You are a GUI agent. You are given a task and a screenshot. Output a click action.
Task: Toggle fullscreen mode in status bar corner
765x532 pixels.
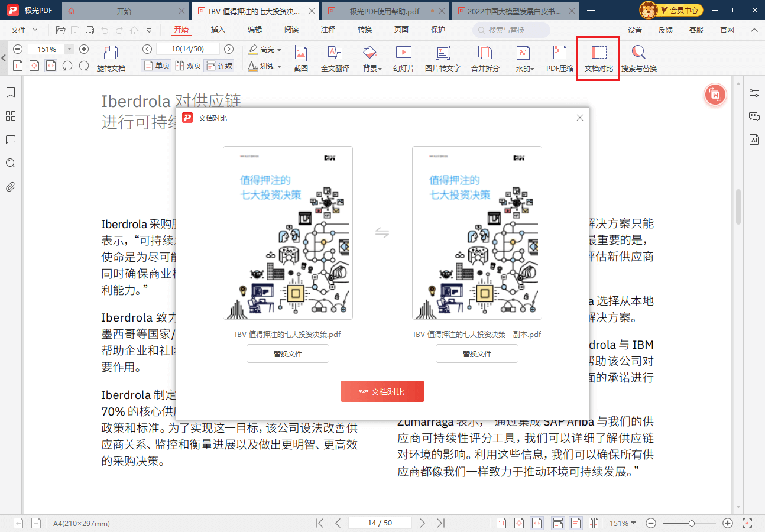pos(748,523)
